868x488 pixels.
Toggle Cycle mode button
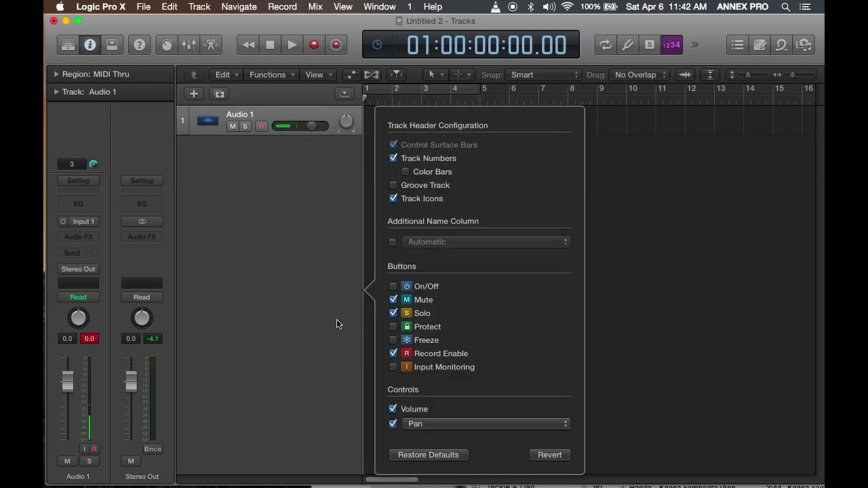606,45
